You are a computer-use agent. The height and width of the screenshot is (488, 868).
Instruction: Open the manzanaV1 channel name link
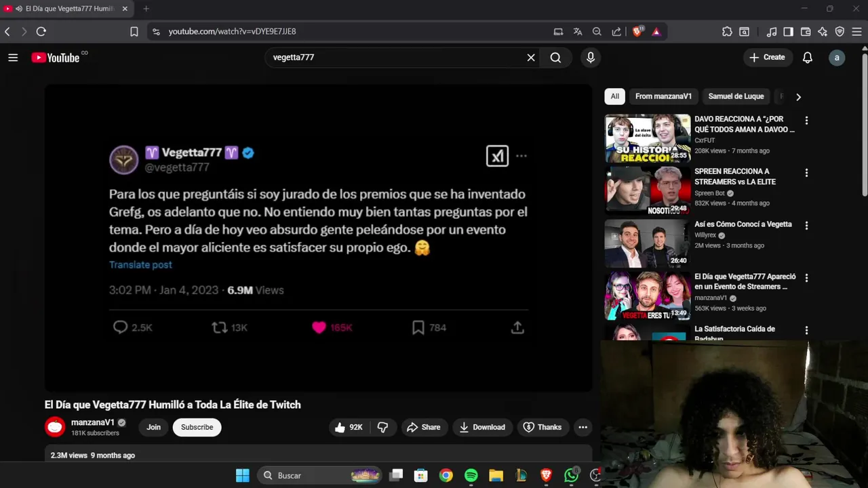tap(93, 422)
